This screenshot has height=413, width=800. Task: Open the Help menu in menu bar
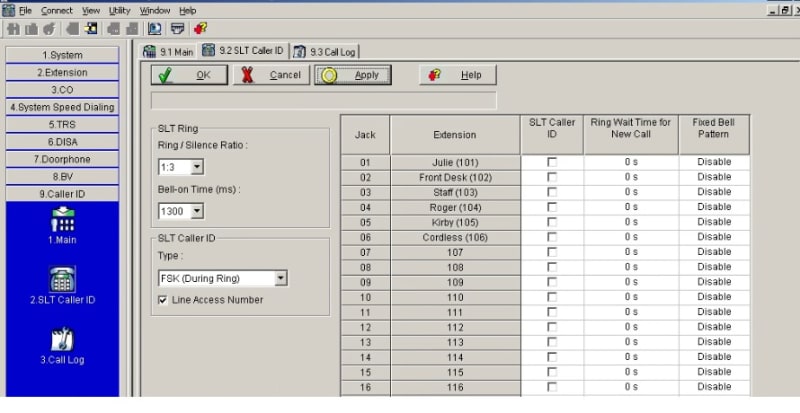click(x=187, y=10)
